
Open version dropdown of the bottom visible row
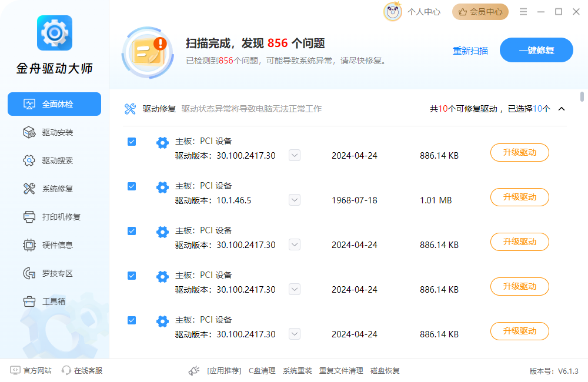[295, 334]
